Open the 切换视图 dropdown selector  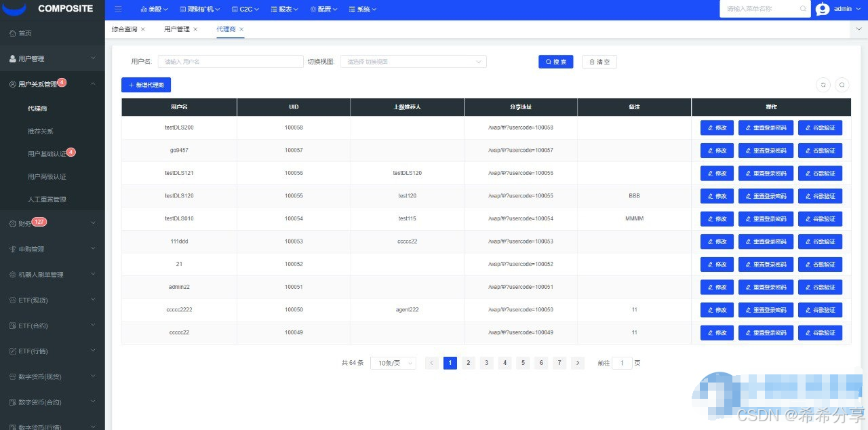tap(413, 62)
